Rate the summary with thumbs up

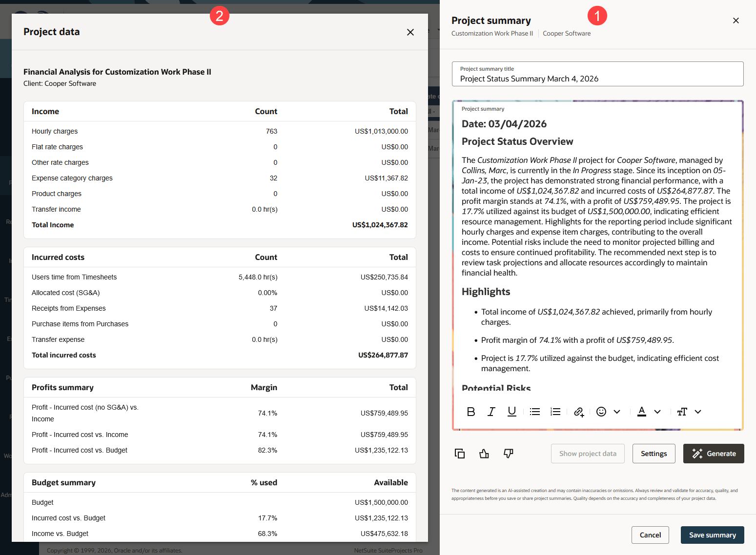pos(484,454)
